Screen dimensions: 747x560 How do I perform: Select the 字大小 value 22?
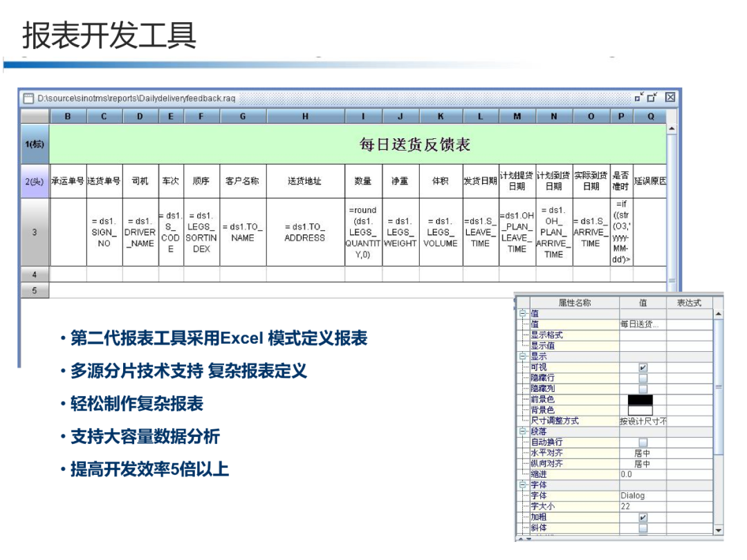pos(643,507)
